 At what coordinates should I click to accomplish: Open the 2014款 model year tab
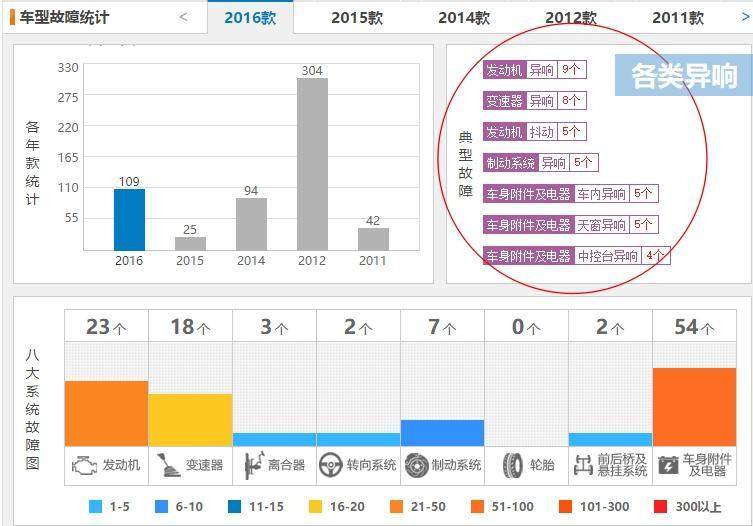point(464,18)
